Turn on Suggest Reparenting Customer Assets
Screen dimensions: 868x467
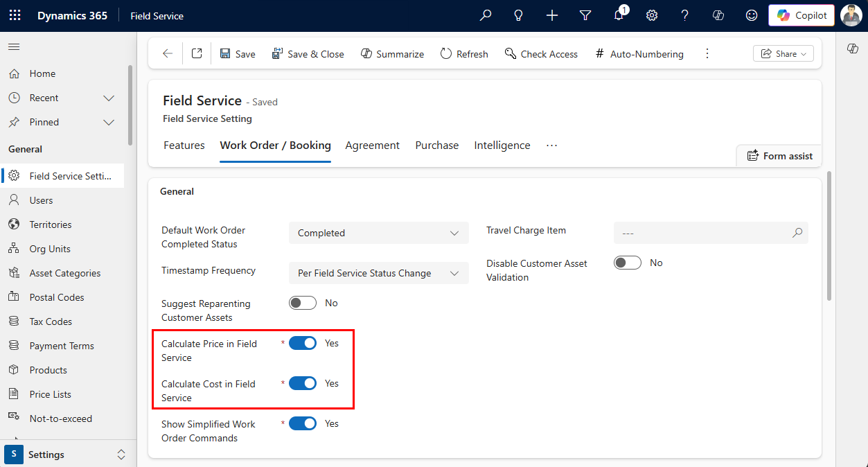(x=302, y=303)
